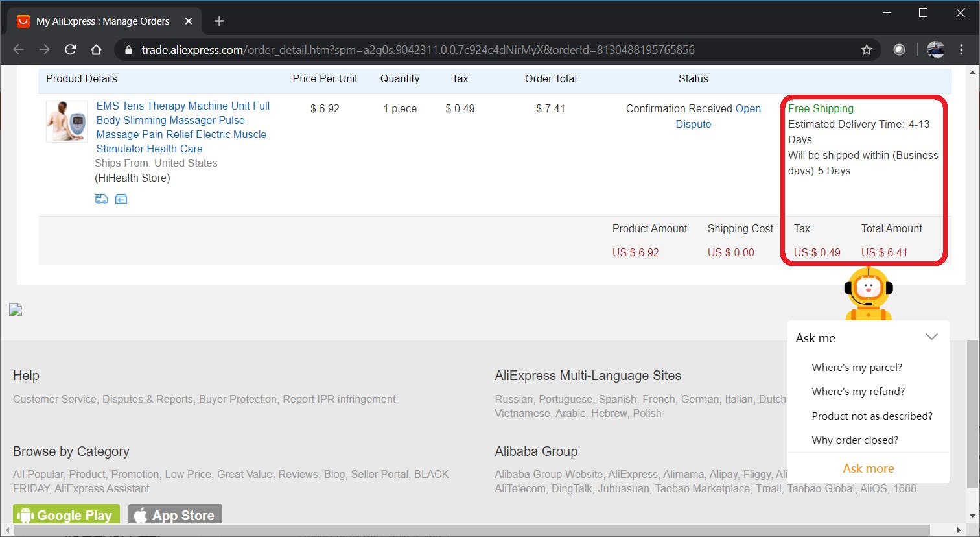Bookmark this page with the star icon
Viewport: 980px width, 537px height.
(867, 50)
